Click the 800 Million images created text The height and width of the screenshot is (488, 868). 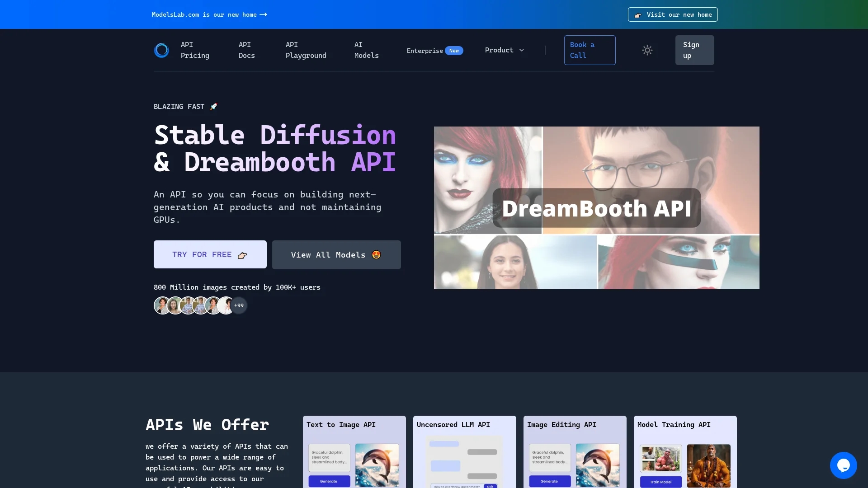click(237, 287)
